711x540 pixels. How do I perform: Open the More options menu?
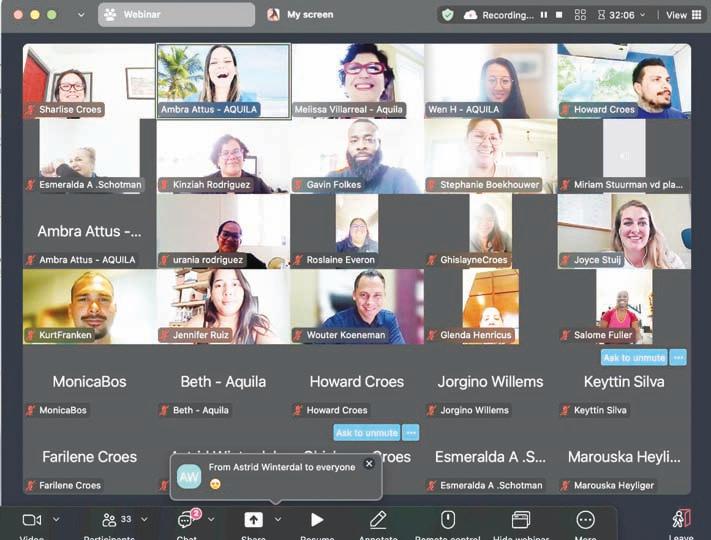coord(585,520)
